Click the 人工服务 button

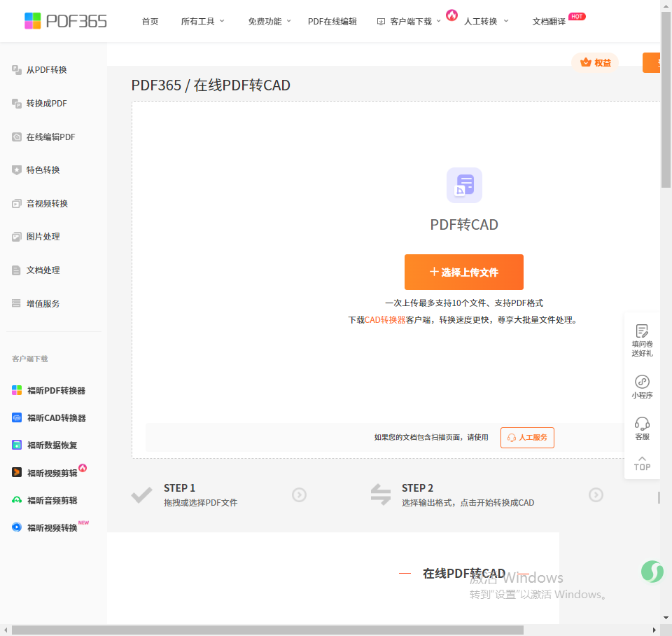pos(527,438)
